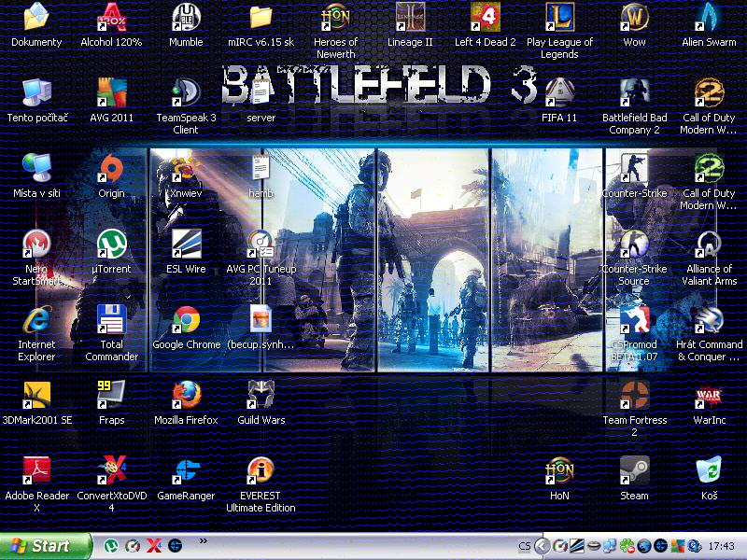Select Counter-Strike Source icon
The width and height of the screenshot is (747, 560).
click(635, 244)
